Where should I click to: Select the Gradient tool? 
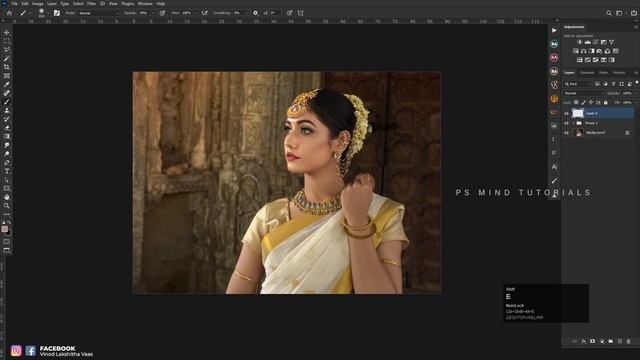(x=7, y=136)
